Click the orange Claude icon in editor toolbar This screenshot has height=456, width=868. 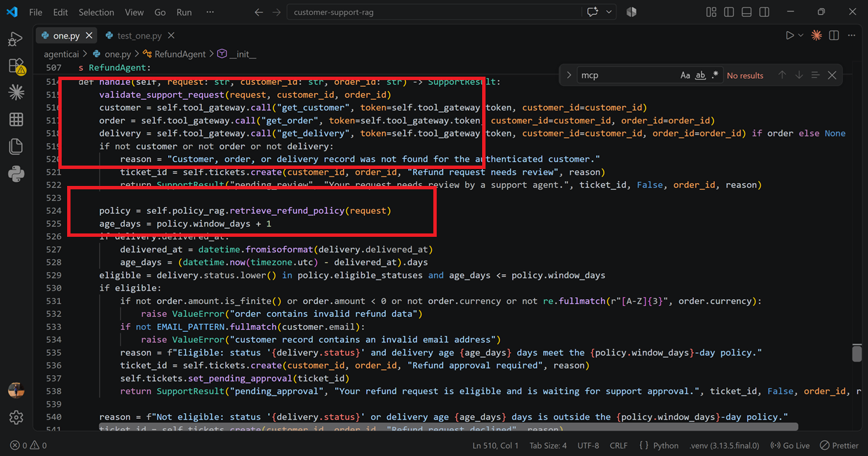pyautogui.click(x=816, y=35)
